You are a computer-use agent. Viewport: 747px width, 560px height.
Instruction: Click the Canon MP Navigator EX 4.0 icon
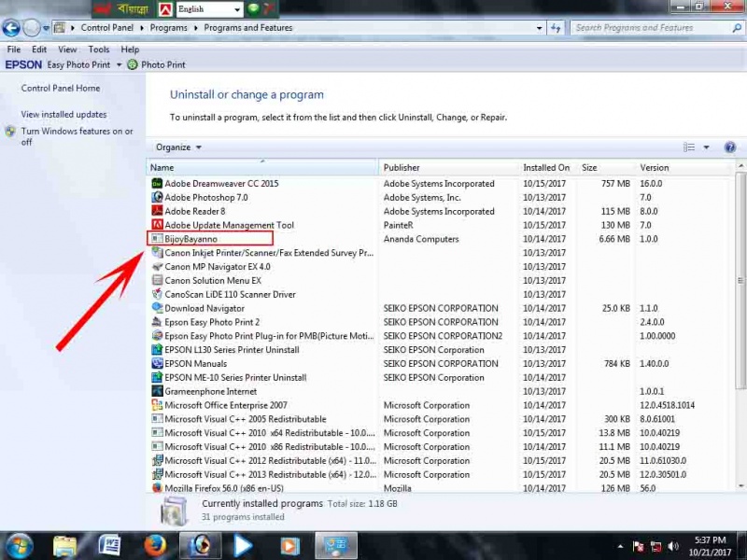tap(157, 267)
